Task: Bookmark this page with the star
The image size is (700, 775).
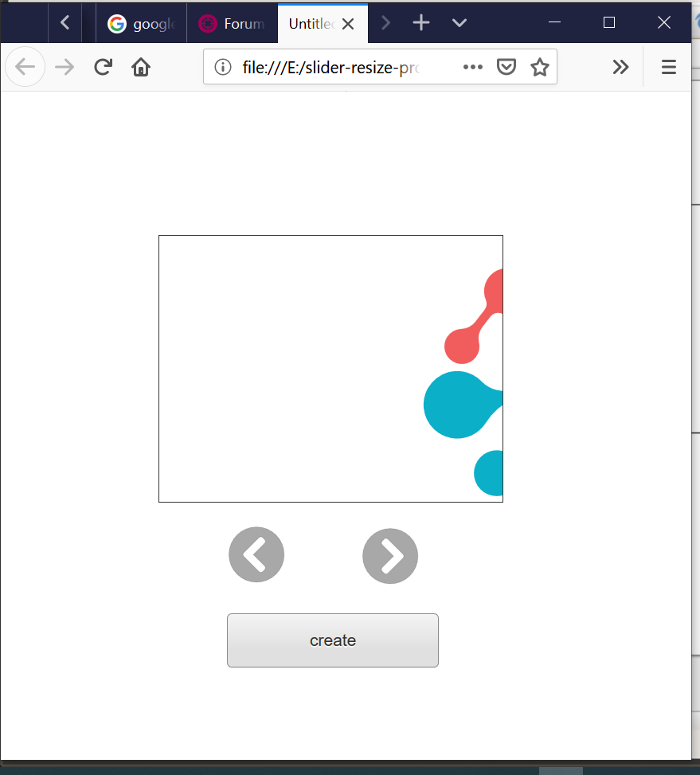Action: pyautogui.click(x=539, y=67)
